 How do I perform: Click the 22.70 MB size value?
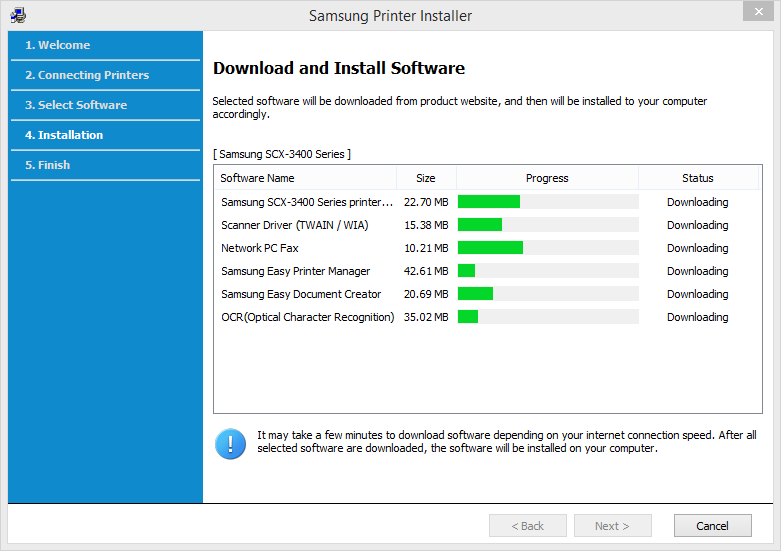click(x=426, y=202)
